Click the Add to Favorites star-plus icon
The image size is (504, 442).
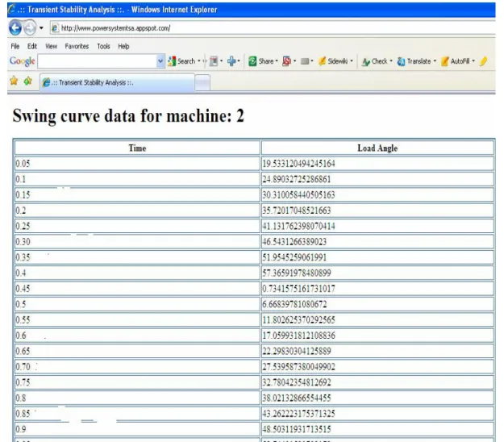(x=28, y=81)
